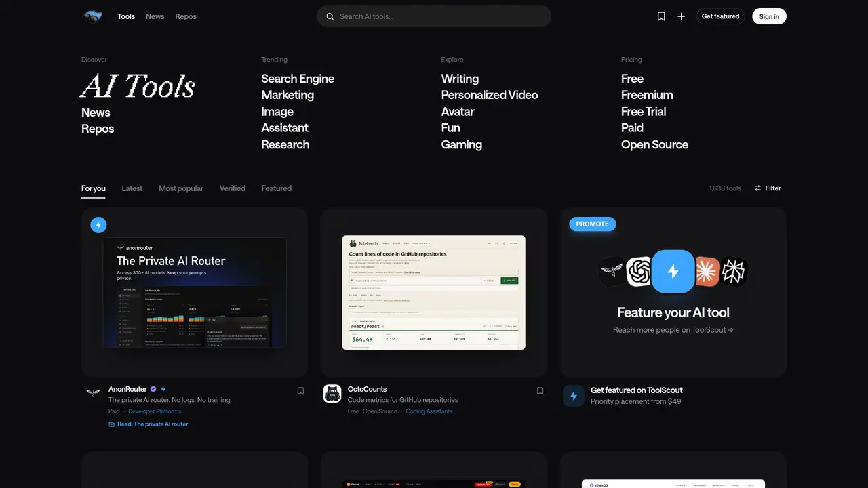Open the Marketing trending category

tap(288, 95)
